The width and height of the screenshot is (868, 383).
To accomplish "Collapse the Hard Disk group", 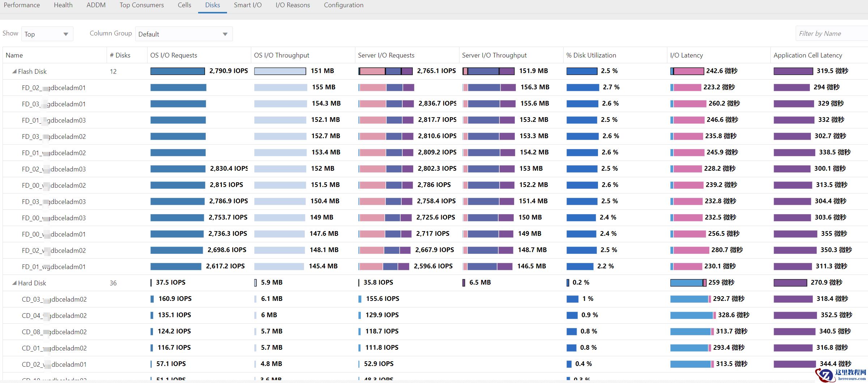I will tap(14, 283).
